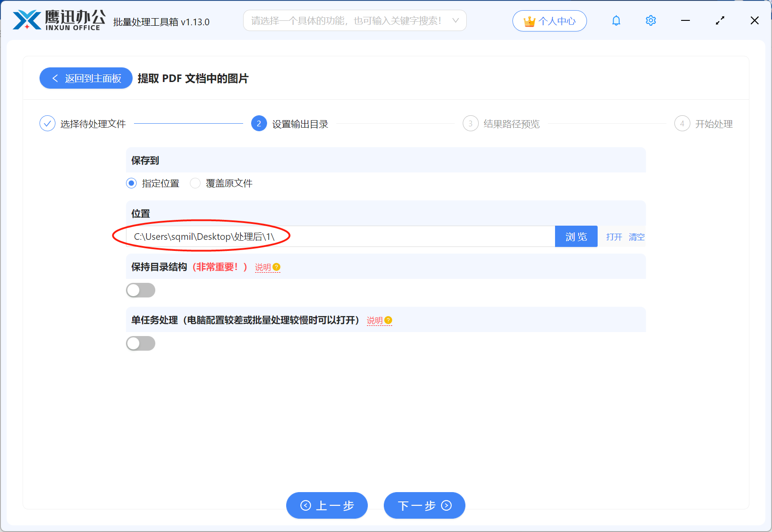
Task: Click the 清空 link
Action: click(x=637, y=237)
